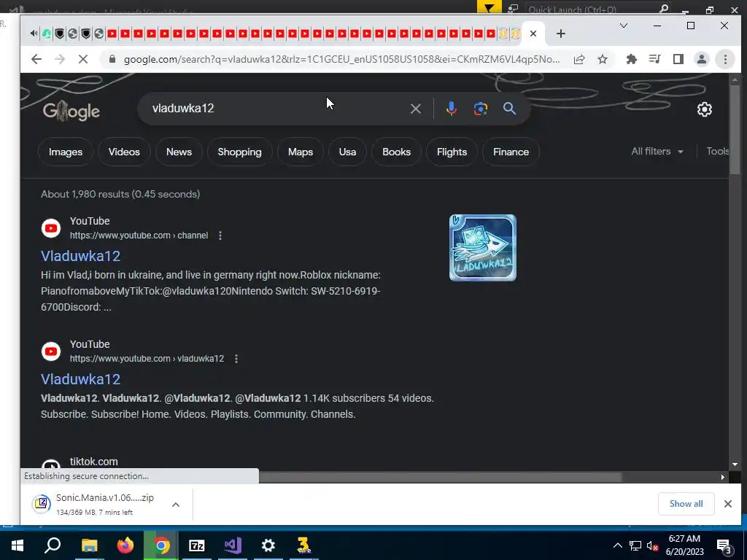Clear the search query

coord(415,109)
